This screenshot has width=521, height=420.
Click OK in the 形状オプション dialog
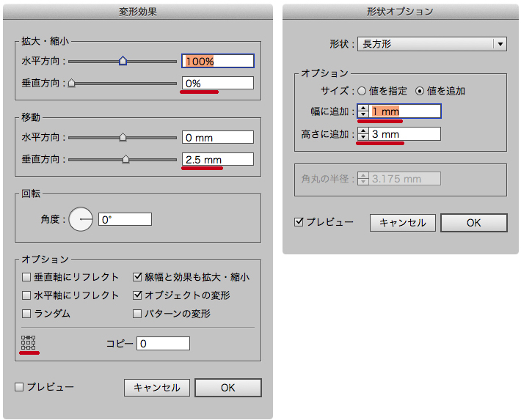point(474,222)
